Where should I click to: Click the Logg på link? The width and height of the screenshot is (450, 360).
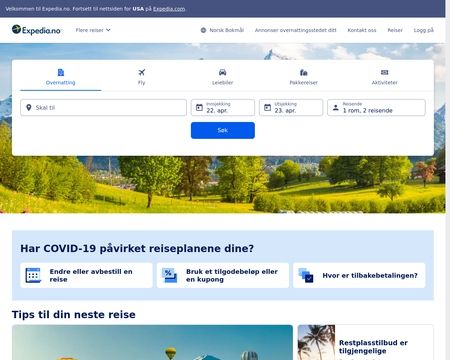(x=424, y=30)
